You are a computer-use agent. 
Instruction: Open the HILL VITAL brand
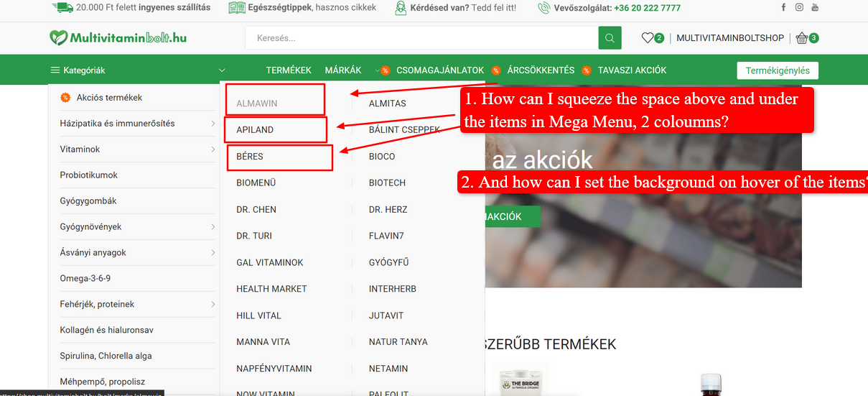click(259, 316)
